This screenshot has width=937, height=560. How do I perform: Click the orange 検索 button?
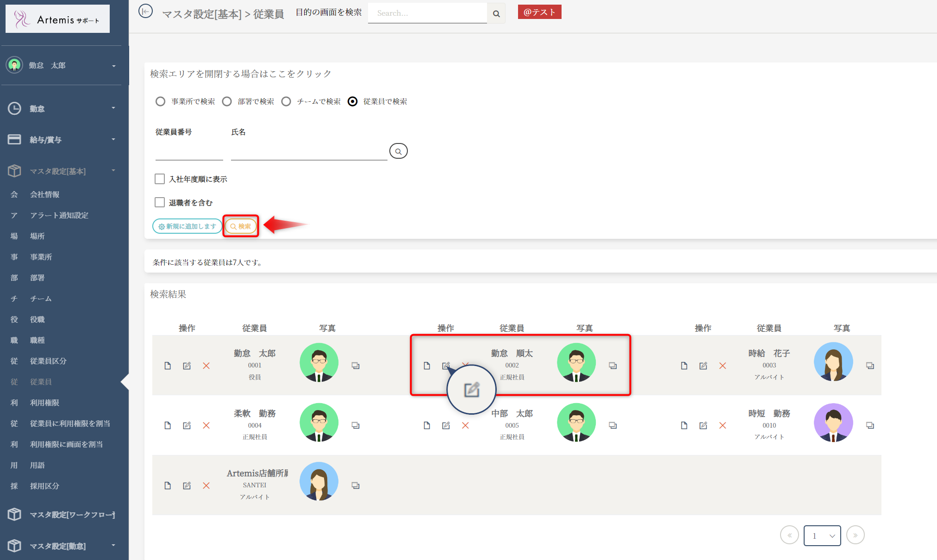(x=241, y=226)
